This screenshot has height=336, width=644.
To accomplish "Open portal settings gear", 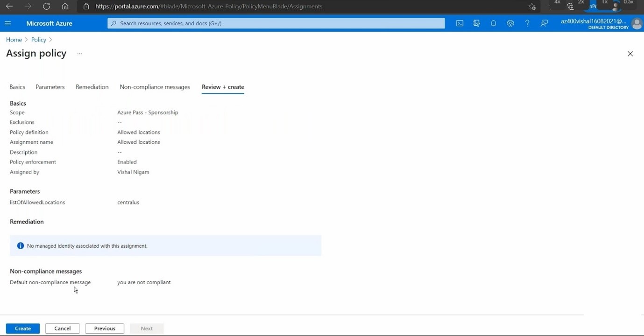I will [x=510, y=23].
